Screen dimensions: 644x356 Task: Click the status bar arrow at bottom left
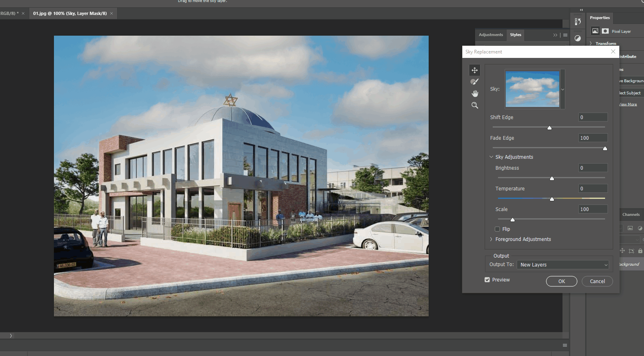point(11,335)
